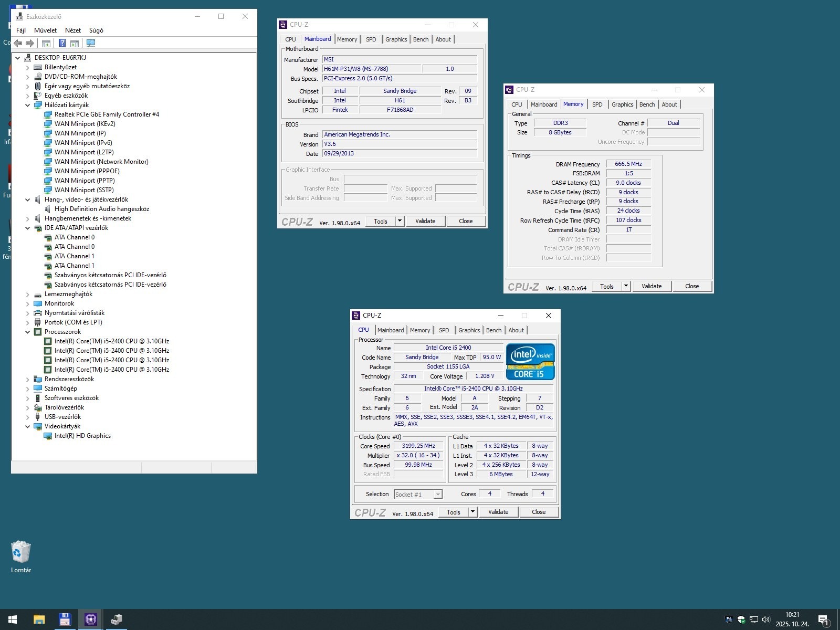Switch to SPD tab in the Mainboard CPU-Z window
Viewport: 840px width, 630px height.
(371, 39)
